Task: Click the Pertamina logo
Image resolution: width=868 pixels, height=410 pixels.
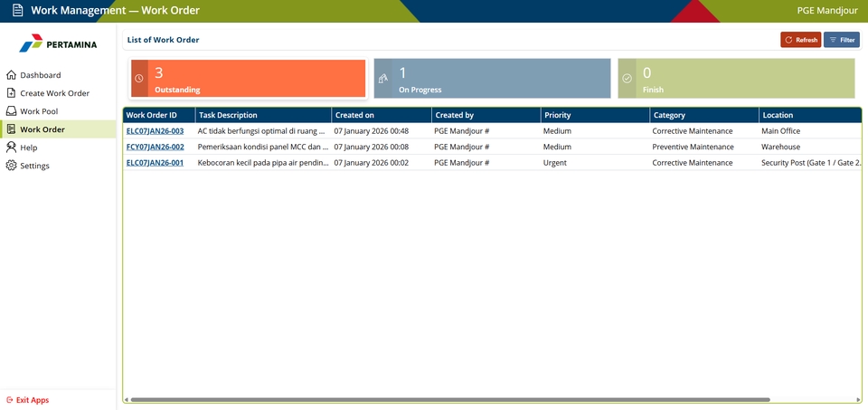Action: pos(58,43)
